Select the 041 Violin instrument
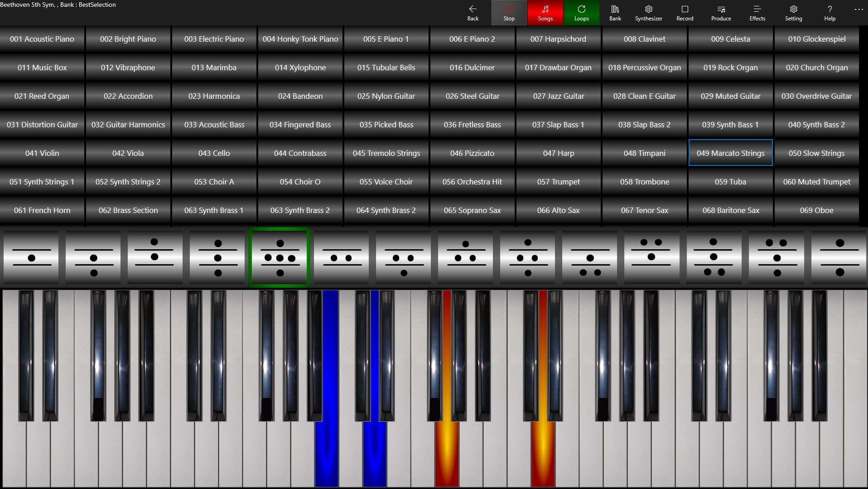Viewport: 868px width, 489px height. [x=42, y=153]
